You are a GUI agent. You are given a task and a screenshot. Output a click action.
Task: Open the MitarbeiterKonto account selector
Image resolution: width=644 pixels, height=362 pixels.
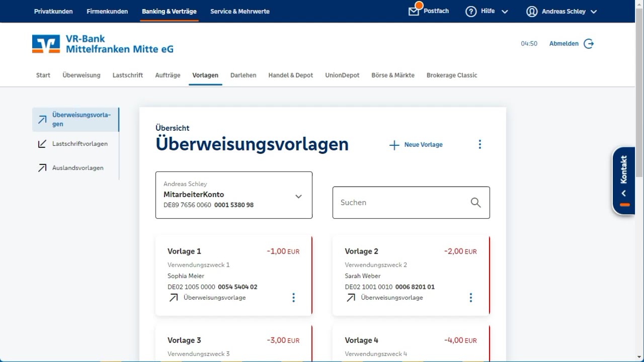pyautogui.click(x=234, y=195)
